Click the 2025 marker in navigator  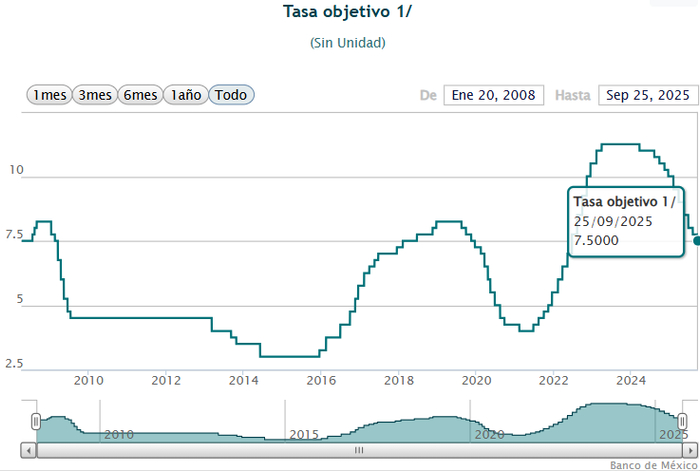coord(674,434)
